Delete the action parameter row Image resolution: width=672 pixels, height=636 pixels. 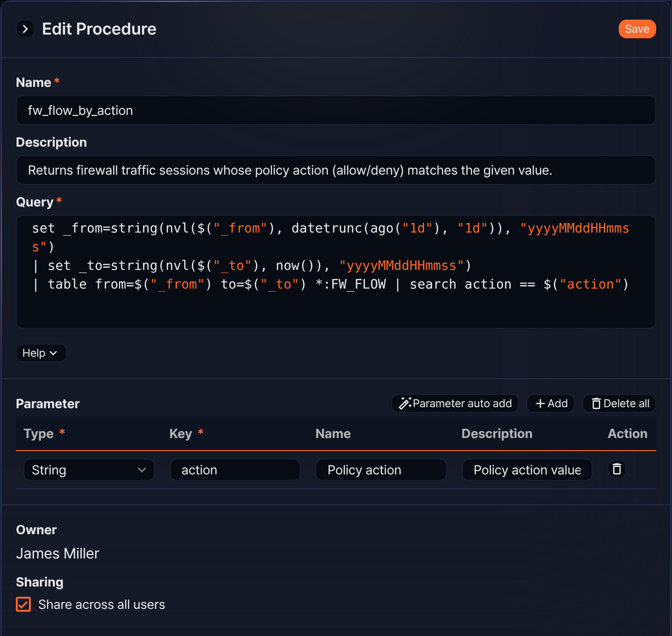coord(617,469)
